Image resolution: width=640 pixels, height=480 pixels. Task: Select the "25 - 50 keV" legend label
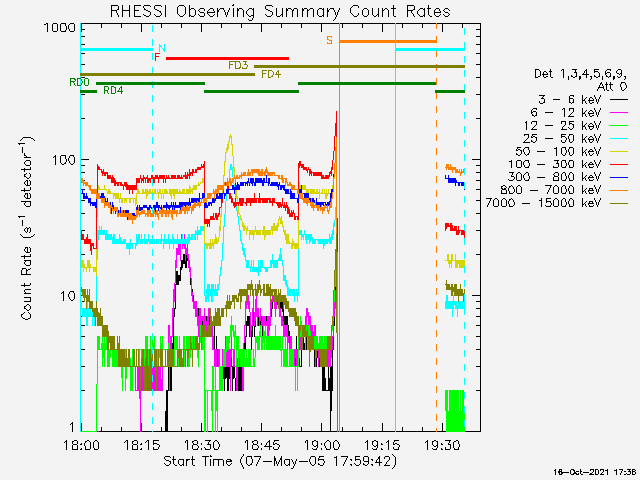[x=562, y=139]
